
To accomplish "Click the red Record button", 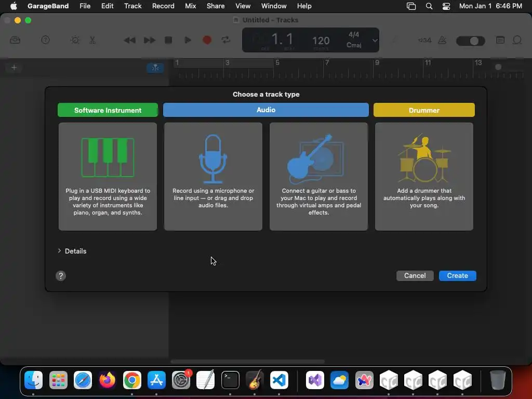I will click(207, 40).
